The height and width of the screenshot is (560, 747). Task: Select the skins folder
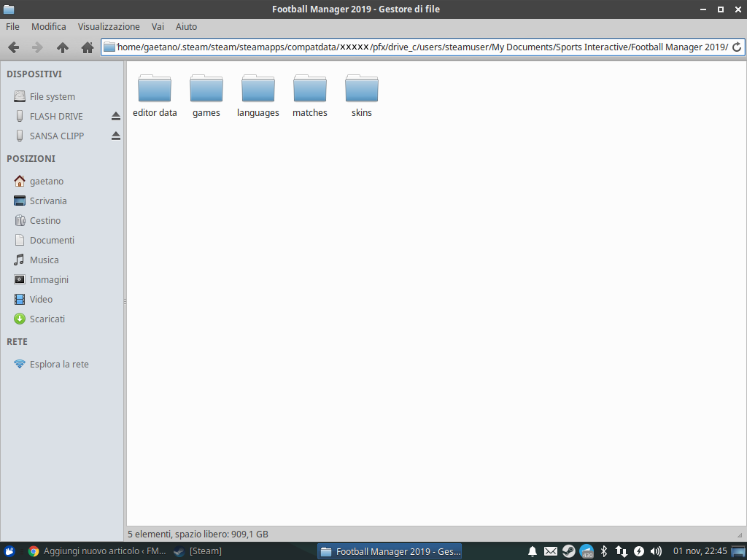[x=362, y=96]
